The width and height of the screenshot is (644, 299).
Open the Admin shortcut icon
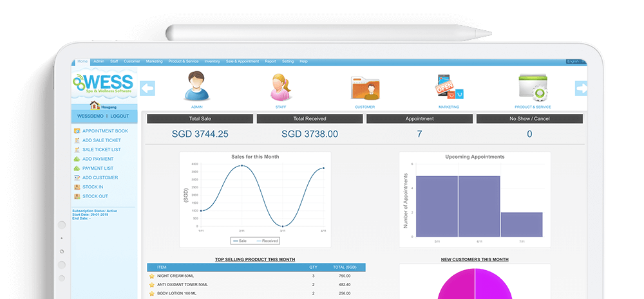196,86
